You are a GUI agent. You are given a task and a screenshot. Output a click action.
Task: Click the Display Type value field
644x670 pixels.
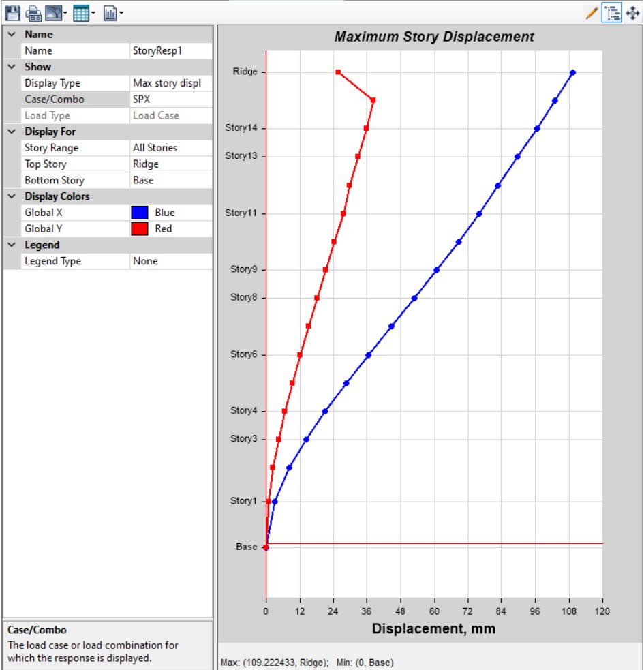point(170,83)
